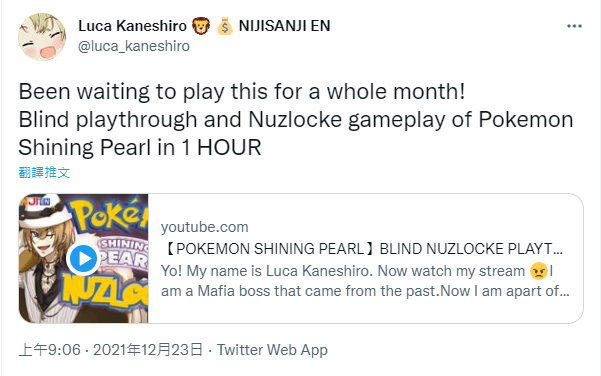This screenshot has height=376, width=601.
Task: Click the money bag emoji icon
Action: pos(225,26)
